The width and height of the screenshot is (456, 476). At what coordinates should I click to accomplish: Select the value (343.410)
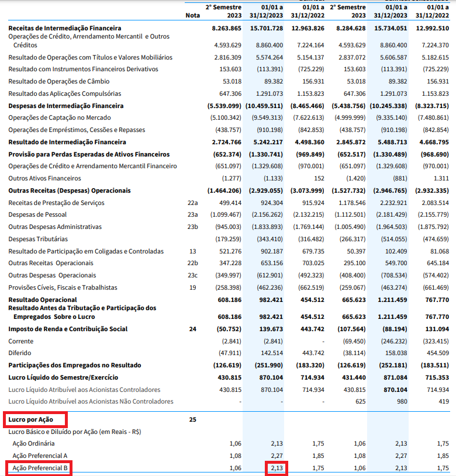[270, 239]
